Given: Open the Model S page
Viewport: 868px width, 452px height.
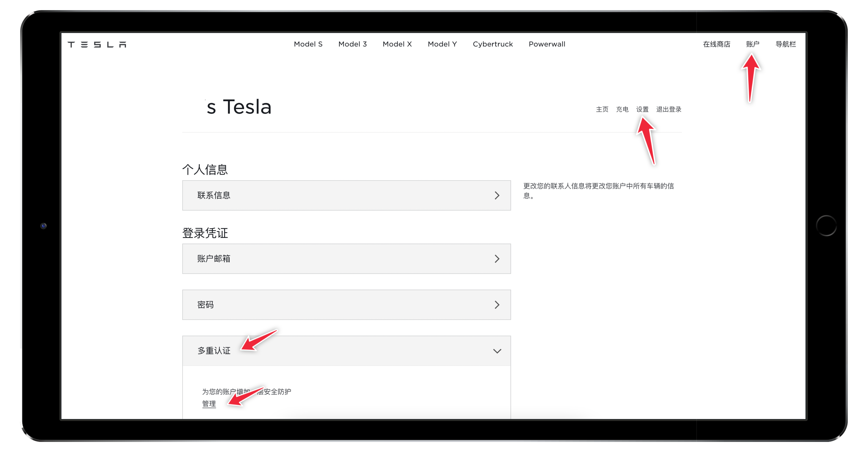Looking at the screenshot, I should [308, 44].
